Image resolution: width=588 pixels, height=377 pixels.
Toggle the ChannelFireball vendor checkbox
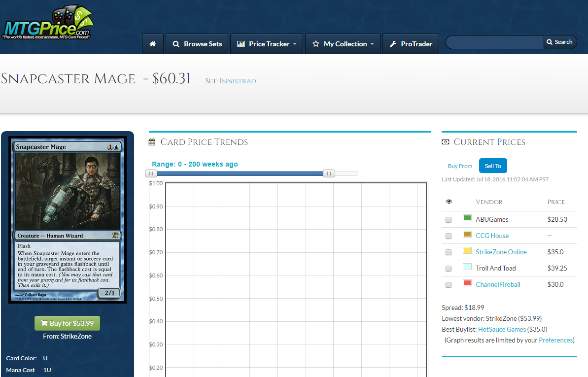tap(449, 285)
